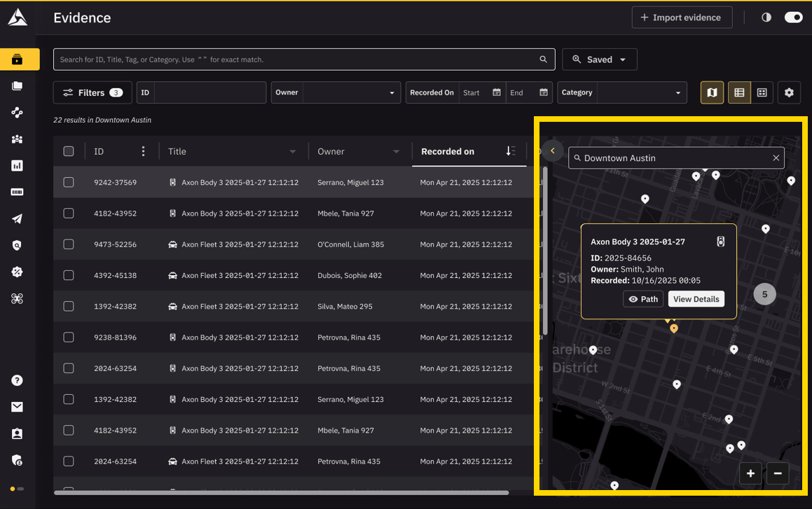Tick the checkbox for evidence 9473-52256
This screenshot has width=812, height=509.
click(x=69, y=244)
